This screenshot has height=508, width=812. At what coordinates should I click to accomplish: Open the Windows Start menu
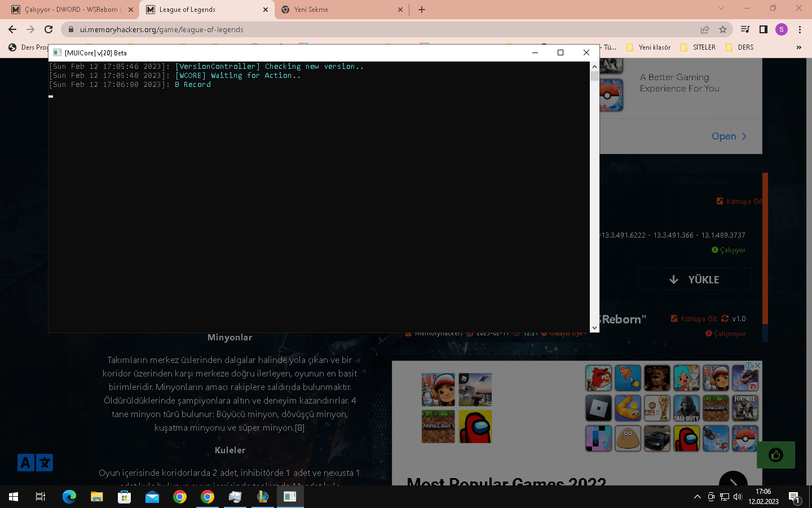[14, 497]
